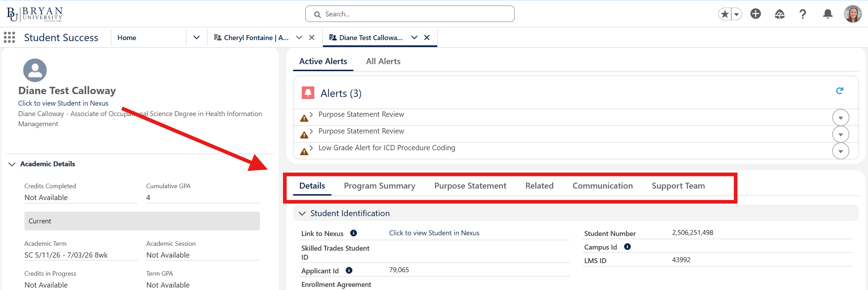Click the Cumulative GPA value 4
The width and height of the screenshot is (868, 290).
pos(148,198)
